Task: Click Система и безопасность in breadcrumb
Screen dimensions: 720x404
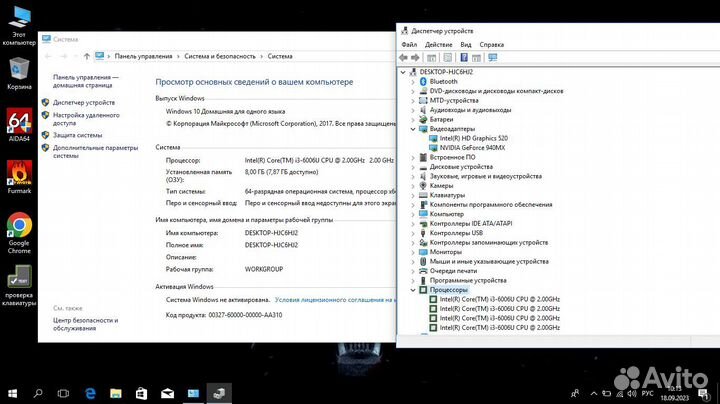Action: [x=220, y=56]
